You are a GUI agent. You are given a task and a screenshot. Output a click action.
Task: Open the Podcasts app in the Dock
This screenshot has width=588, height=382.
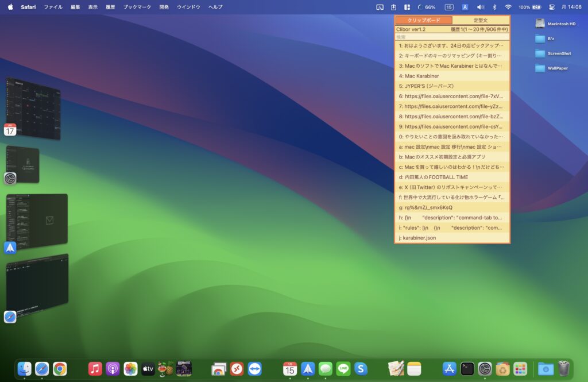[x=113, y=369]
